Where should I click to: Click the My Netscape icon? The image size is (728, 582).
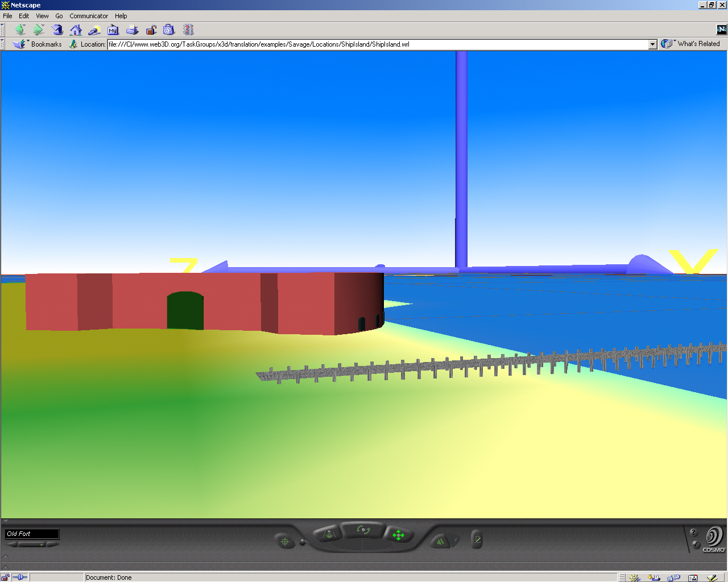pyautogui.click(x=113, y=30)
